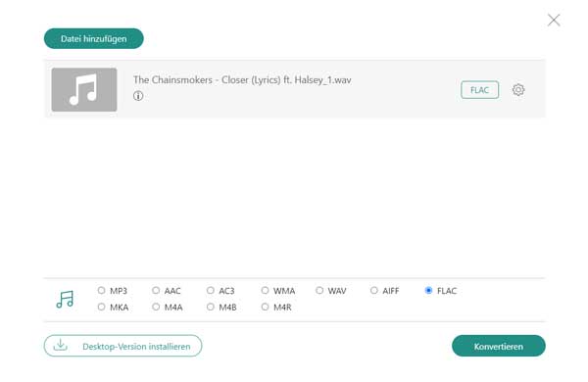Open settings gear for the audio file
The height and width of the screenshot is (382, 588).
(x=518, y=90)
